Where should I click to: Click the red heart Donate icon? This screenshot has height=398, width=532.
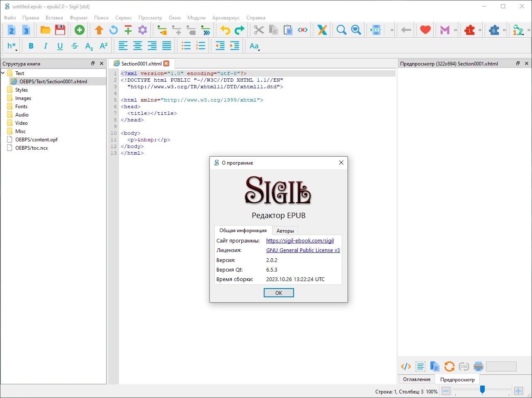coord(425,30)
